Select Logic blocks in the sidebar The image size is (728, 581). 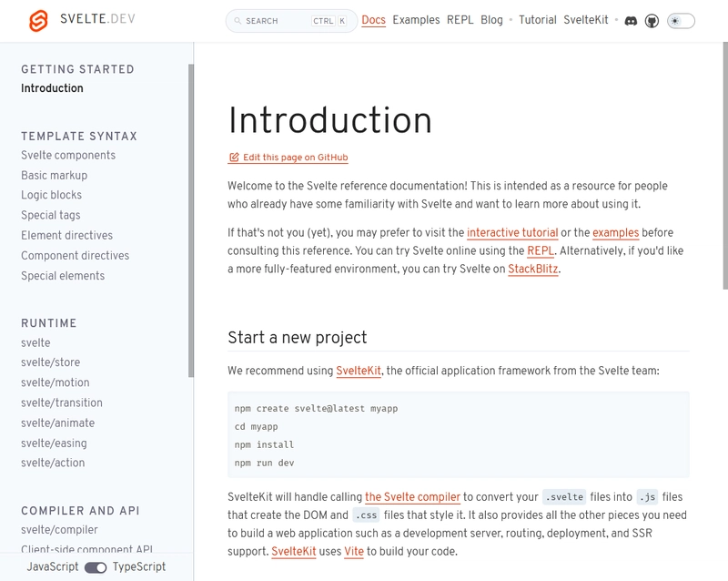(x=51, y=195)
